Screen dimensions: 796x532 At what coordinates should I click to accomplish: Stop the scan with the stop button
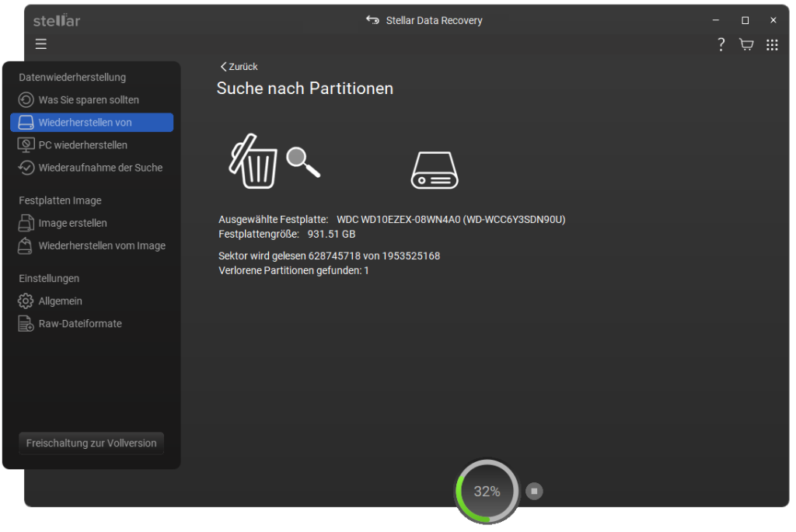click(534, 491)
